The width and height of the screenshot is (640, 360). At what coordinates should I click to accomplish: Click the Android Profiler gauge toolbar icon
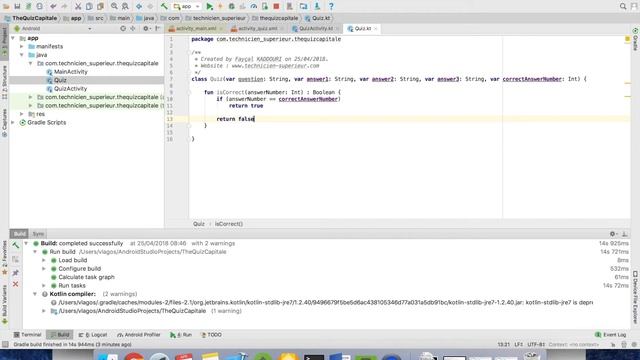253,6
